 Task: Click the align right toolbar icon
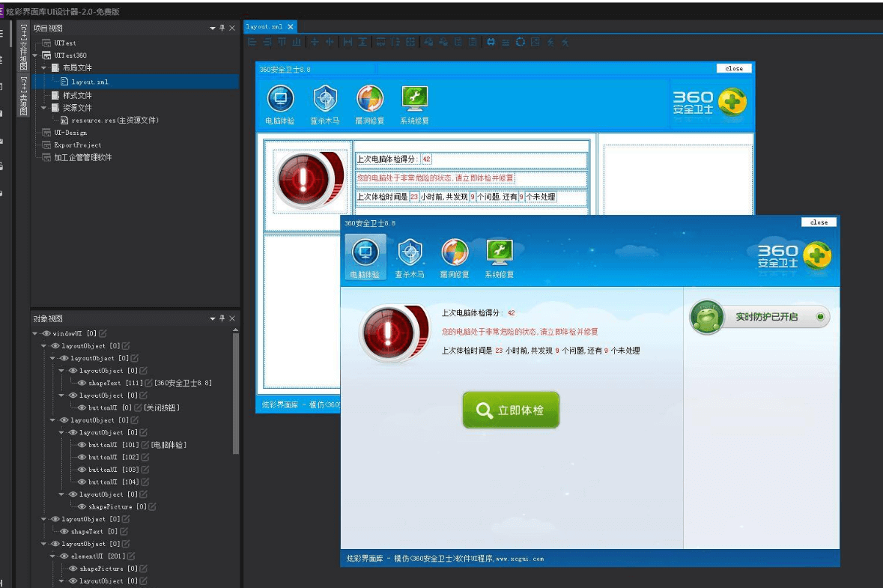pos(267,42)
